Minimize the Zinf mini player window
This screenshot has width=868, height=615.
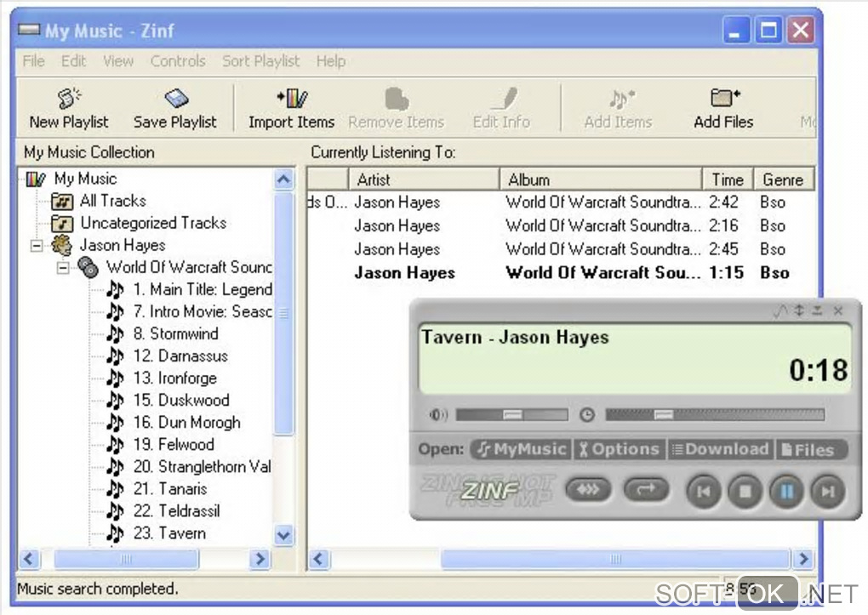pyautogui.click(x=818, y=311)
